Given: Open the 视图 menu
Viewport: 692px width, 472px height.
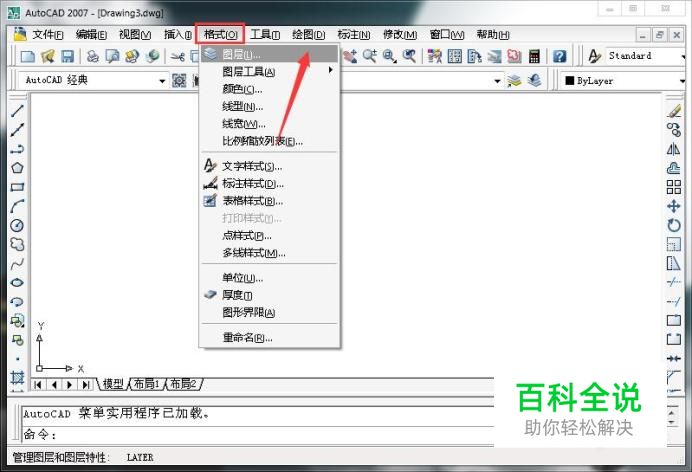Looking at the screenshot, I should (135, 34).
